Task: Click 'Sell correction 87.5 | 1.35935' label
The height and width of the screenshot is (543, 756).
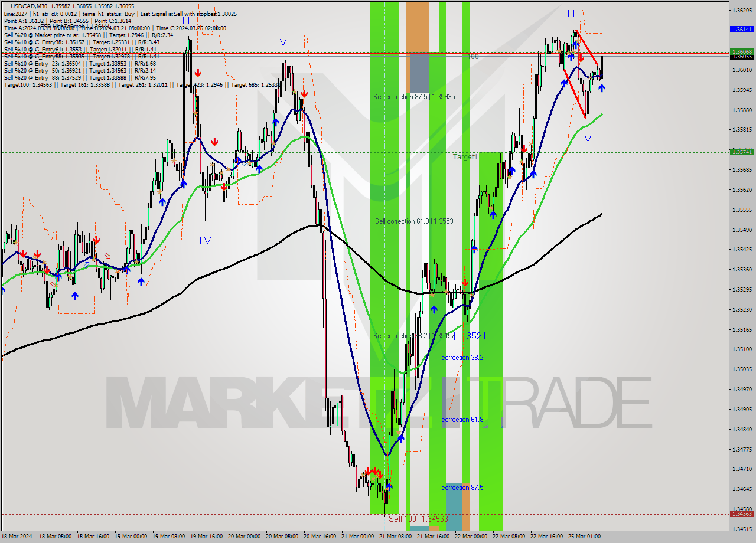Action: pos(414,96)
